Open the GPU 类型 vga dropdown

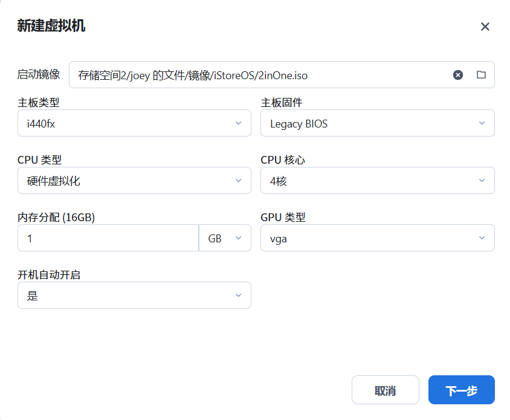pos(377,238)
